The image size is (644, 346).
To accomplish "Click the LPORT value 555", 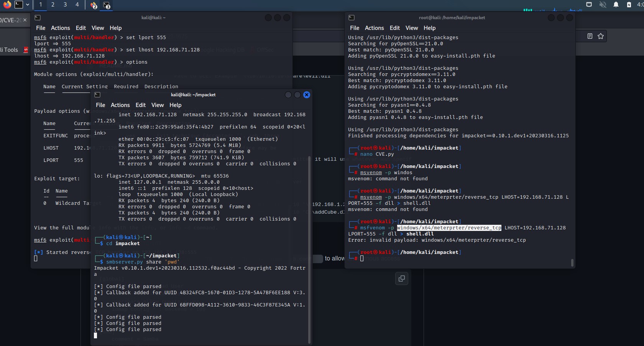I will [x=79, y=160].
